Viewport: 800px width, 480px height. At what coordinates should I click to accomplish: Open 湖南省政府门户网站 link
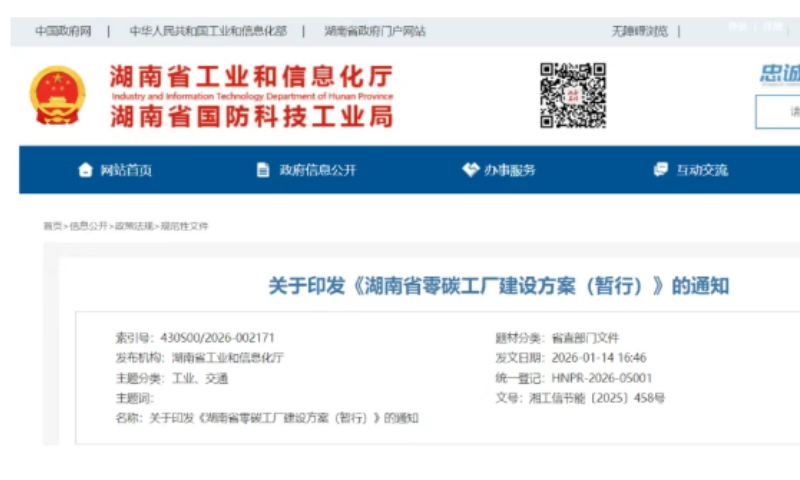pyautogui.click(x=375, y=31)
